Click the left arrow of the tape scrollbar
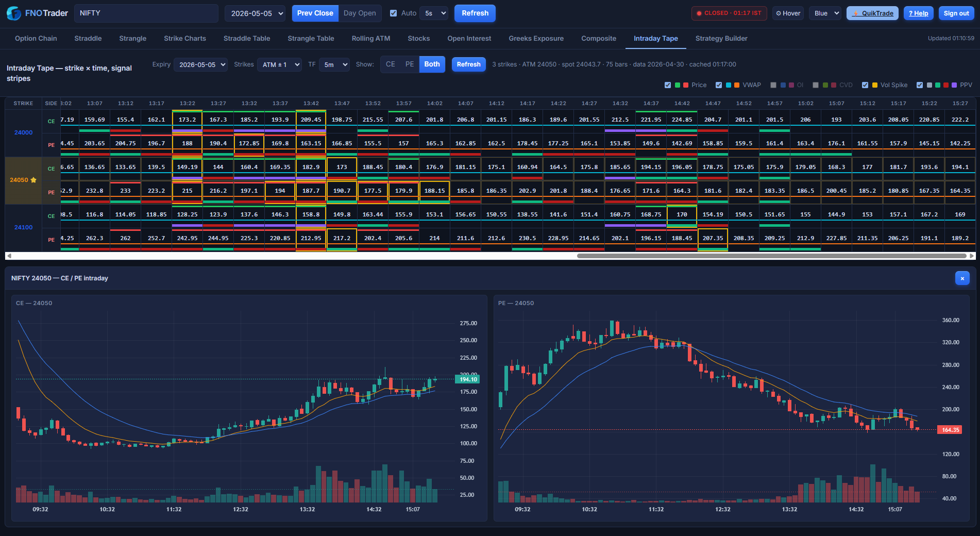This screenshot has width=980, height=536. [9, 256]
